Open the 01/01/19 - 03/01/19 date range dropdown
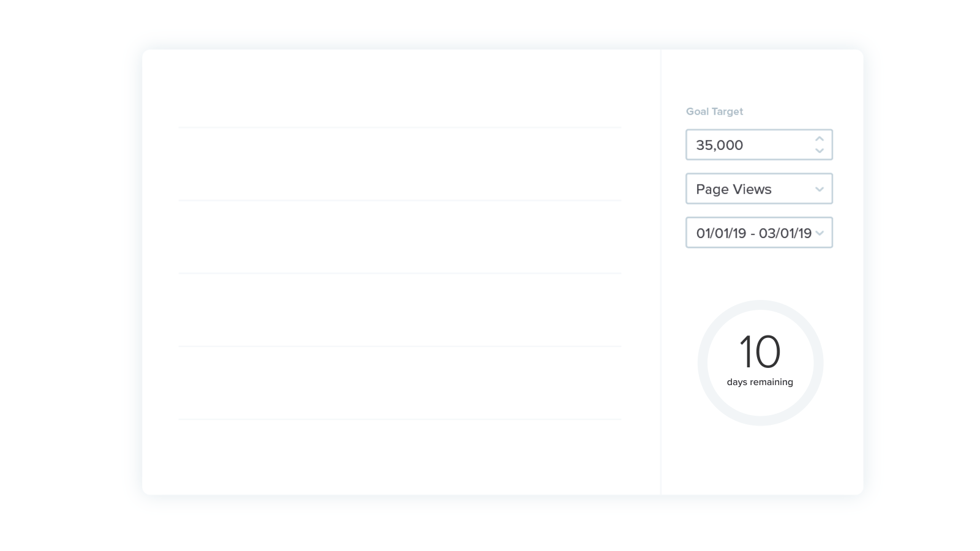The image size is (980, 551). tap(759, 233)
